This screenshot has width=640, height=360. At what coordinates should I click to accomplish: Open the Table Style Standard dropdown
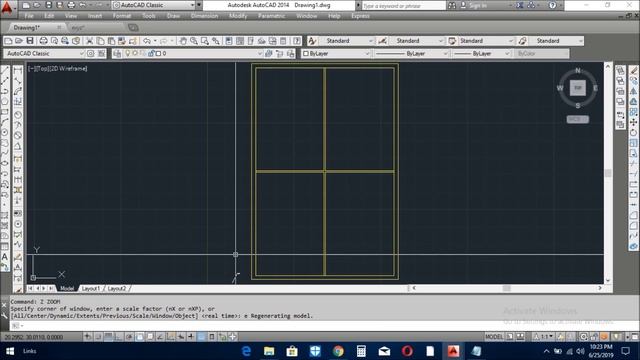486,41
